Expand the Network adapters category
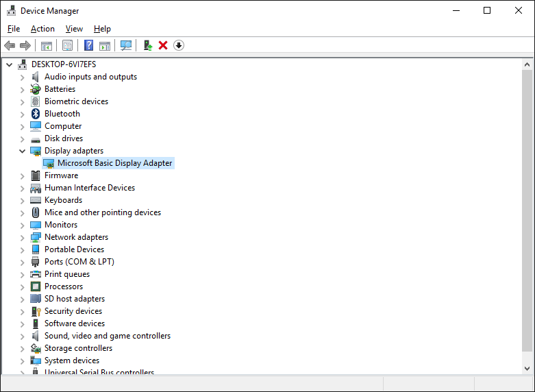535x392 pixels. tap(22, 237)
